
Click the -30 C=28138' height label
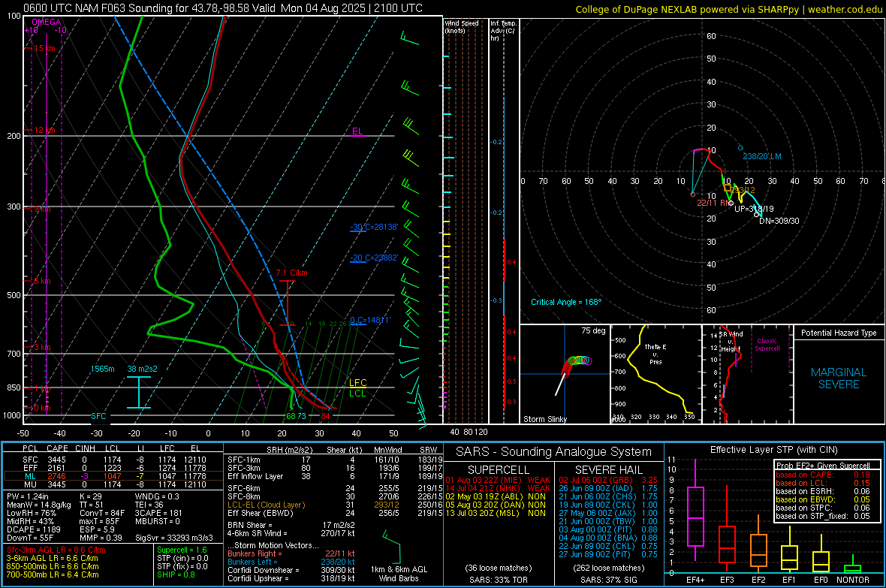pos(374,227)
